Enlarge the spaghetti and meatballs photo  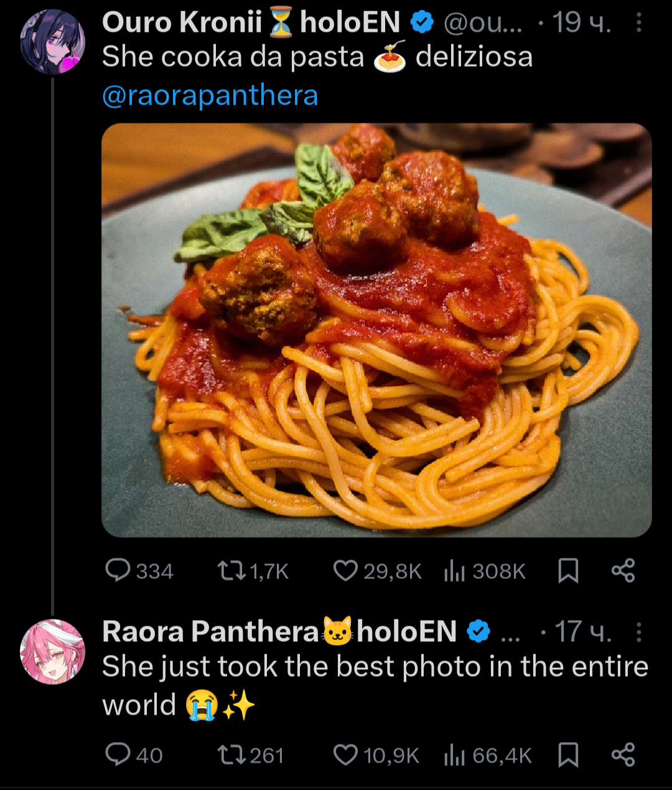point(376,330)
